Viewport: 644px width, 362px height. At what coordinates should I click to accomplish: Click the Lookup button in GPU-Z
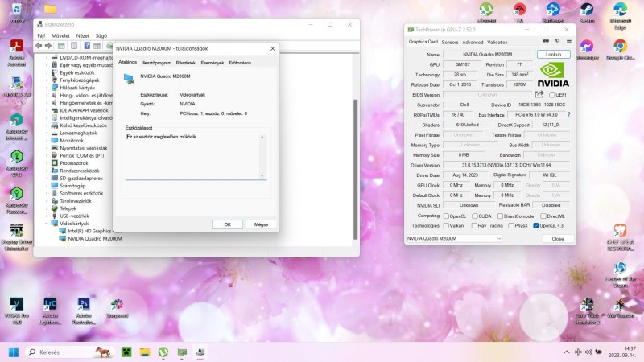click(x=553, y=55)
